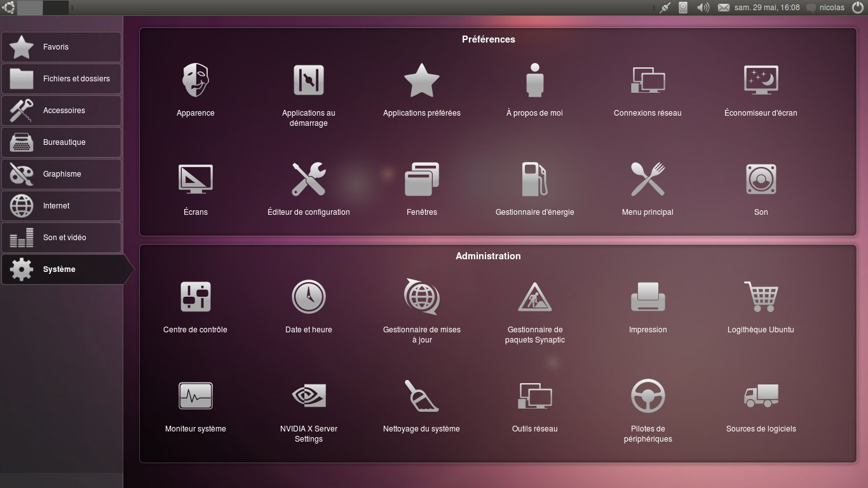Launch Logithèque Ubuntu
868x488 pixels.
[x=761, y=307]
